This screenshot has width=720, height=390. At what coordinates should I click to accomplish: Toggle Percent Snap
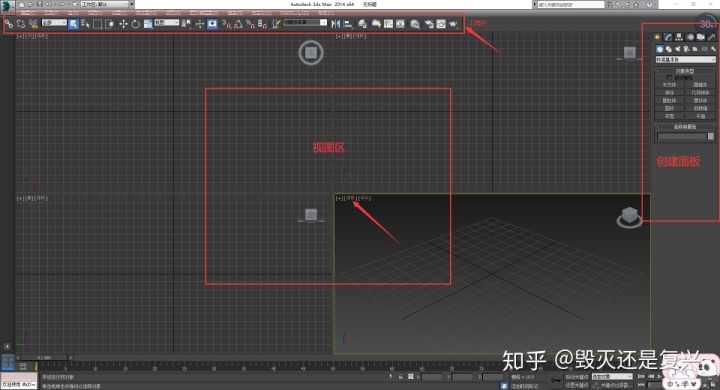pos(250,23)
